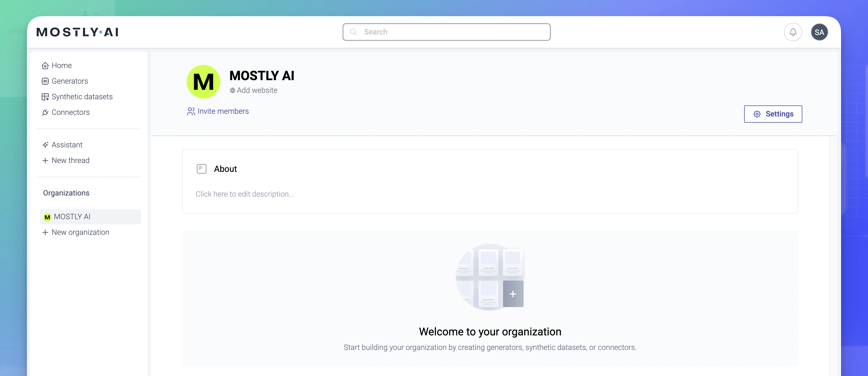The width and height of the screenshot is (868, 376).
Task: Open the notifications bell
Action: coord(793,32)
